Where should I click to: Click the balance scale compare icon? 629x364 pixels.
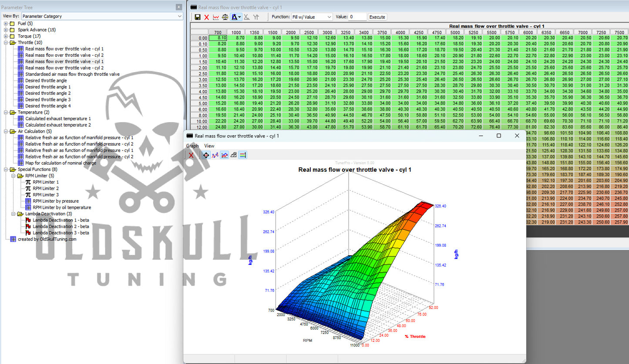tap(225, 17)
